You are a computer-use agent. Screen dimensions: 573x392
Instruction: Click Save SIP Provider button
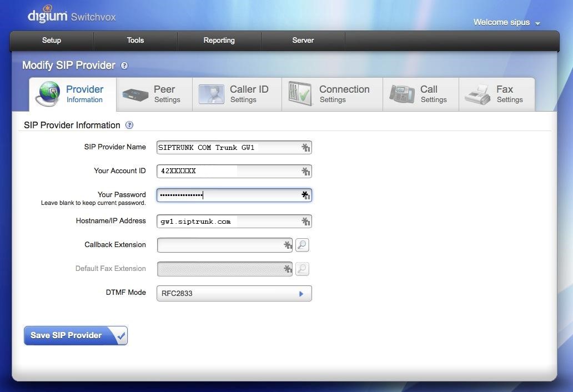(76, 335)
